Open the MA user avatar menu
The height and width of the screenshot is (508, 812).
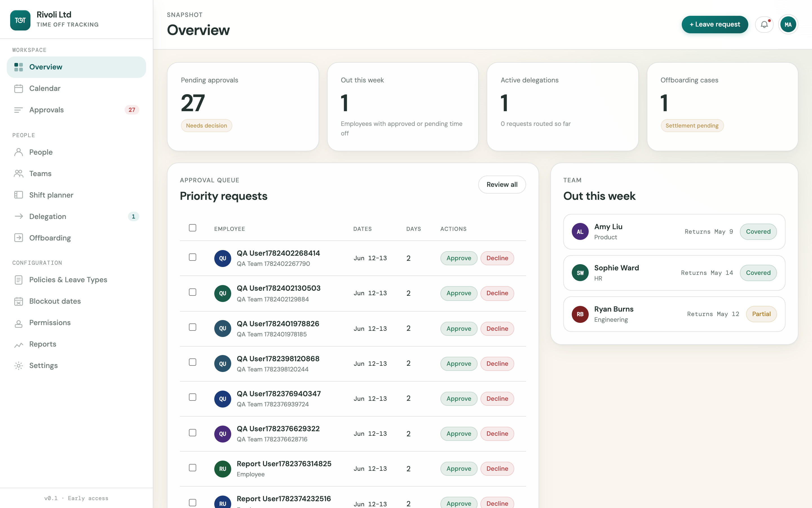click(788, 25)
